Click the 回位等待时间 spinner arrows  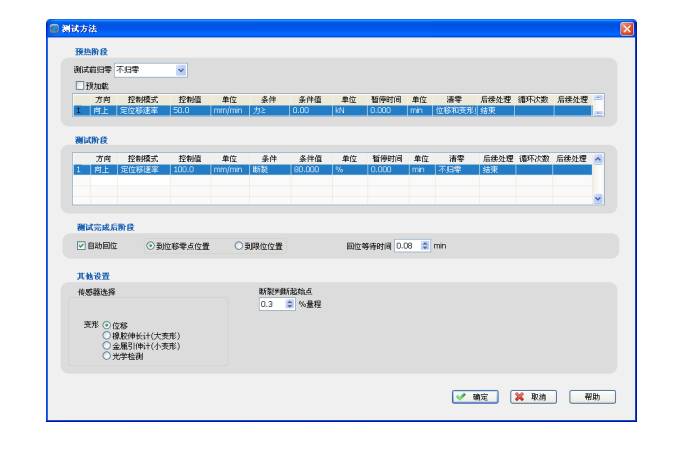(x=425, y=245)
